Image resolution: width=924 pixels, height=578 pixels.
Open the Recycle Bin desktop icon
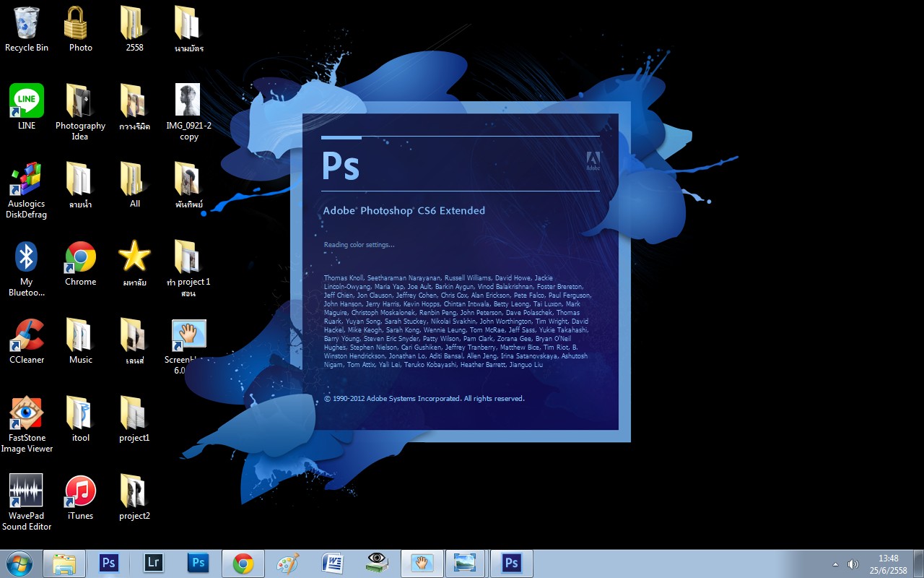27,29
